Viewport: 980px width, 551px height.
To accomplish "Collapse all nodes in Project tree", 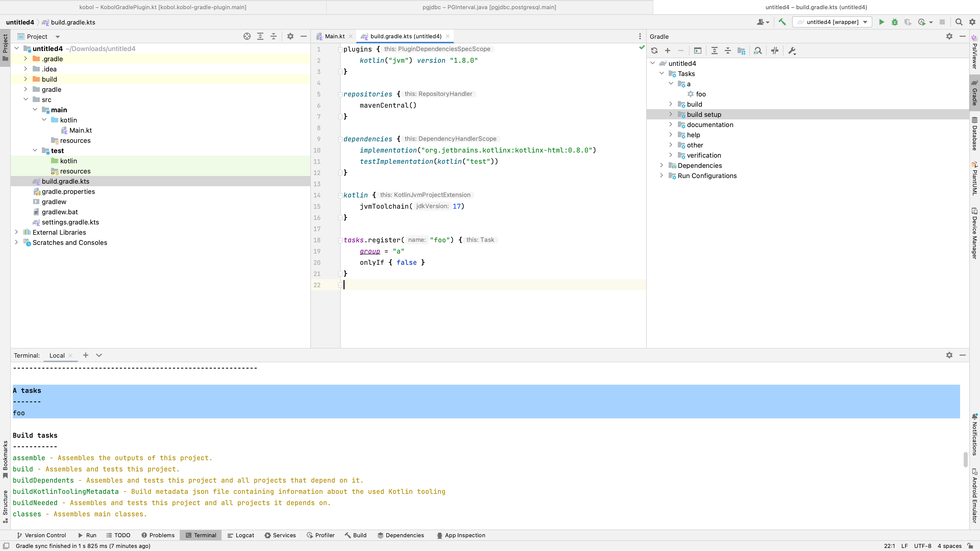I will pos(274,36).
